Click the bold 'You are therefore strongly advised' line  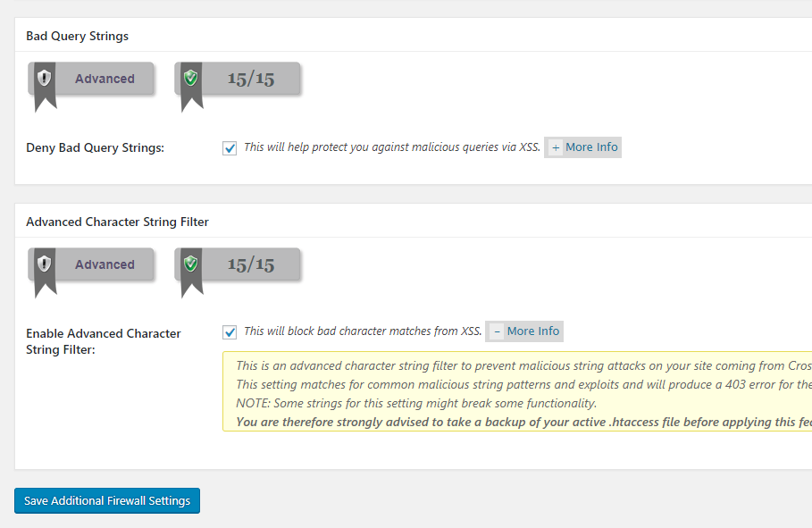[x=524, y=423]
